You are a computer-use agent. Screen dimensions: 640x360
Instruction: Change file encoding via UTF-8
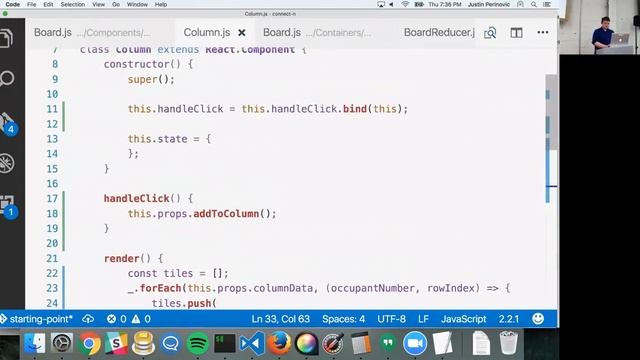391,319
